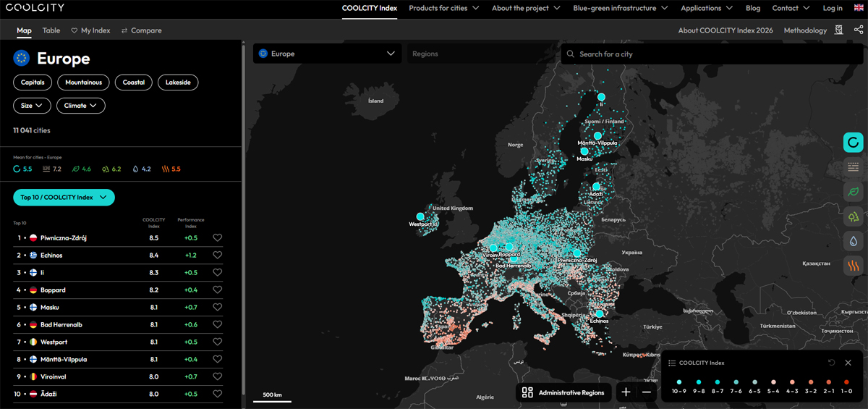The height and width of the screenshot is (409, 868).
Task: Filter by Coastal chip
Action: [x=134, y=83]
